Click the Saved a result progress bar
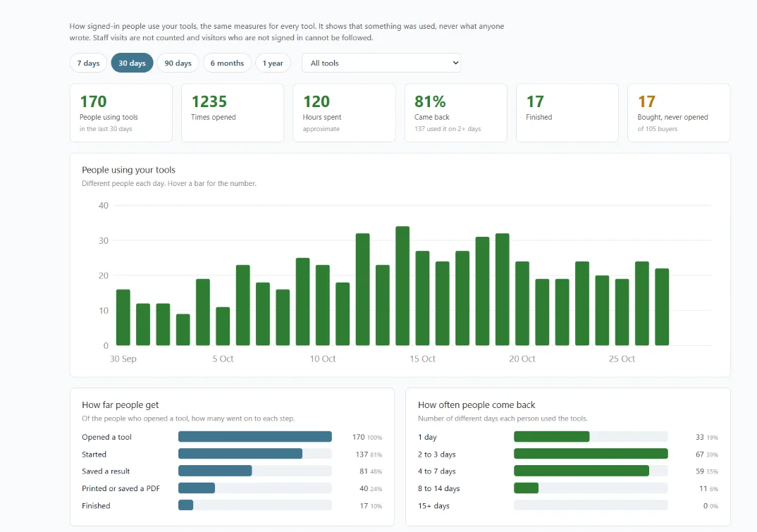 tap(255, 471)
